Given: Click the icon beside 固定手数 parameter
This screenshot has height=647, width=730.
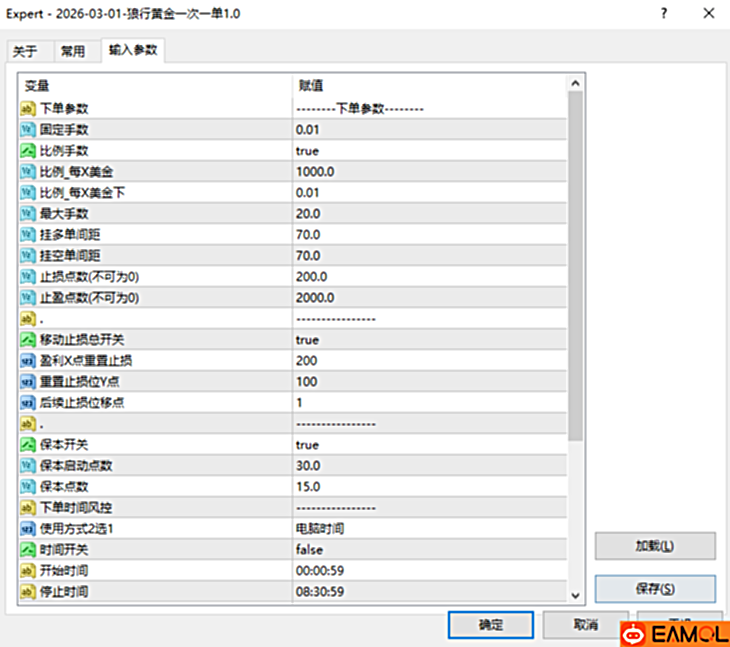Looking at the screenshot, I should tap(28, 130).
